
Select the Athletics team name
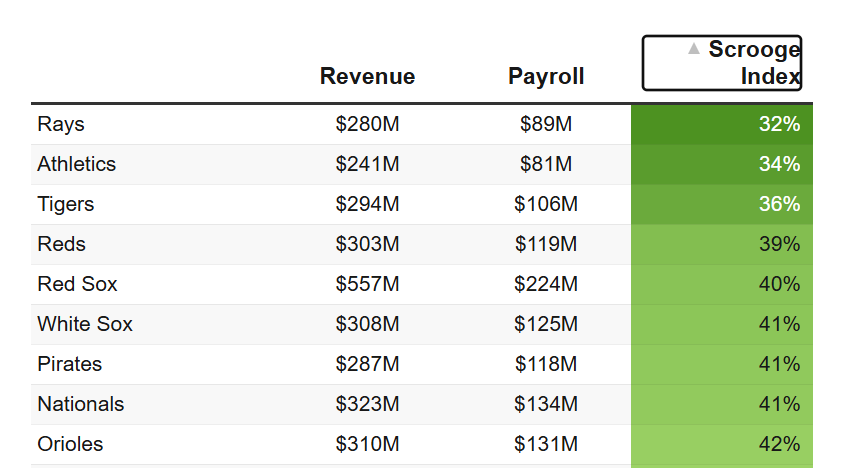pyautogui.click(x=76, y=164)
